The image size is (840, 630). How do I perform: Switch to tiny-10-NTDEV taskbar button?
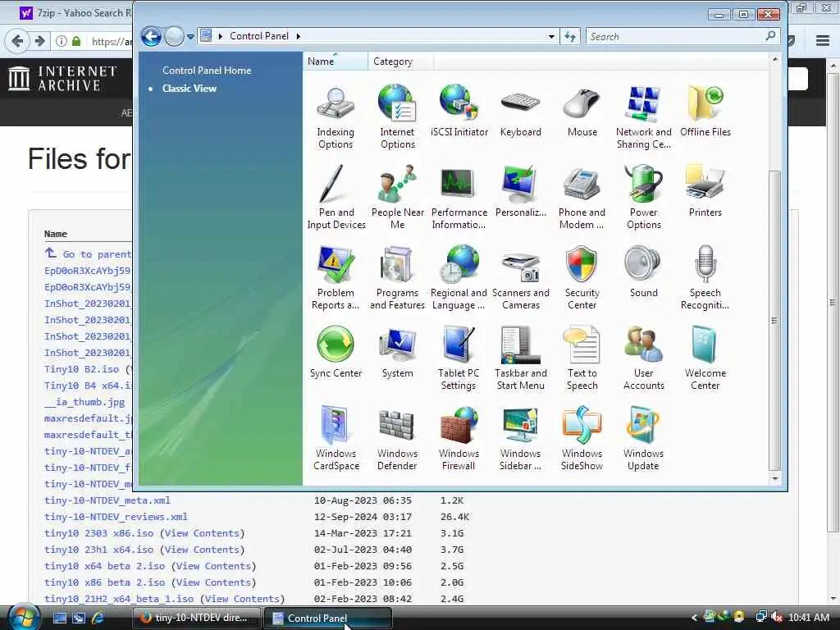click(x=197, y=618)
